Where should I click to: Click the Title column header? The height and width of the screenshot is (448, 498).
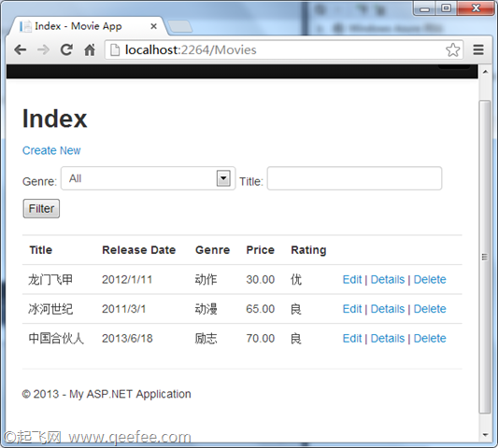[x=41, y=250]
